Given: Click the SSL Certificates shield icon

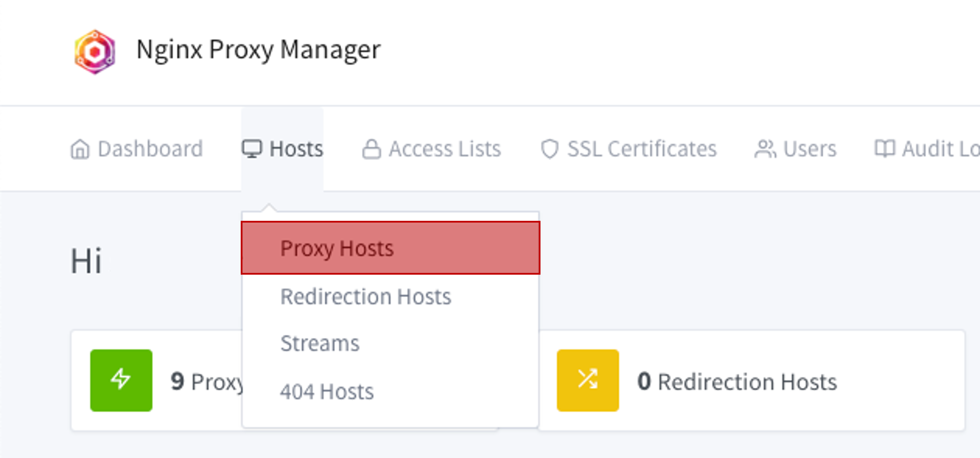Looking at the screenshot, I should pyautogui.click(x=549, y=149).
